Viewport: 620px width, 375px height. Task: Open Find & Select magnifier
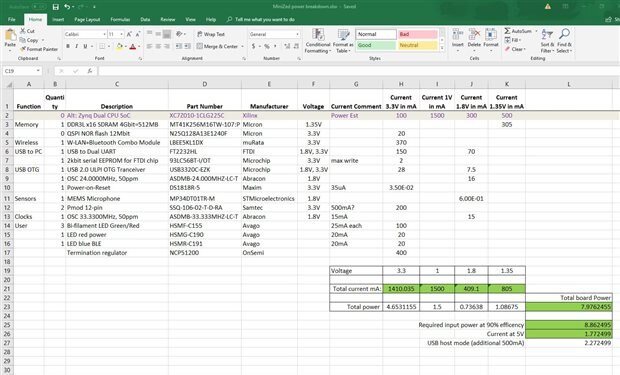point(564,40)
